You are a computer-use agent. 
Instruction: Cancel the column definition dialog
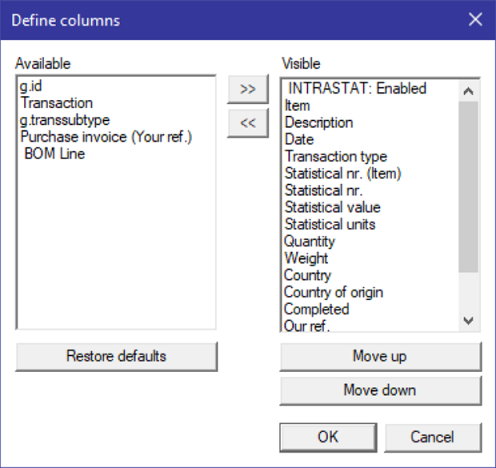click(x=433, y=437)
